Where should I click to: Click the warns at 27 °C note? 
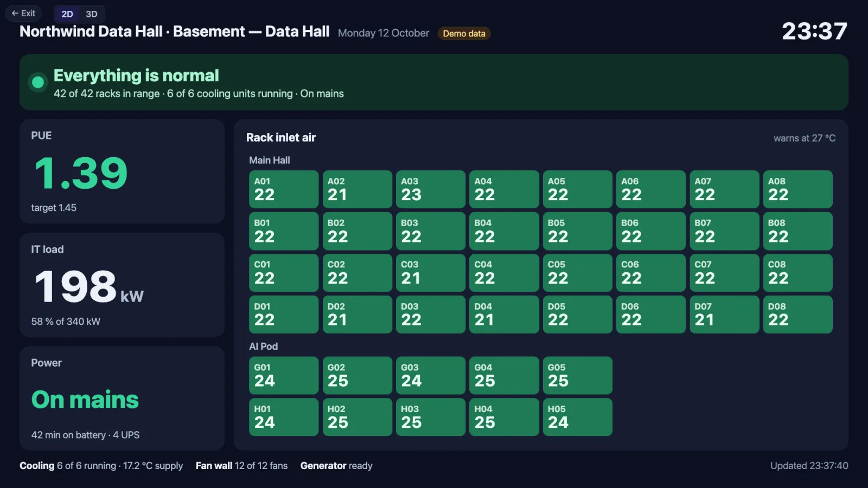(805, 138)
